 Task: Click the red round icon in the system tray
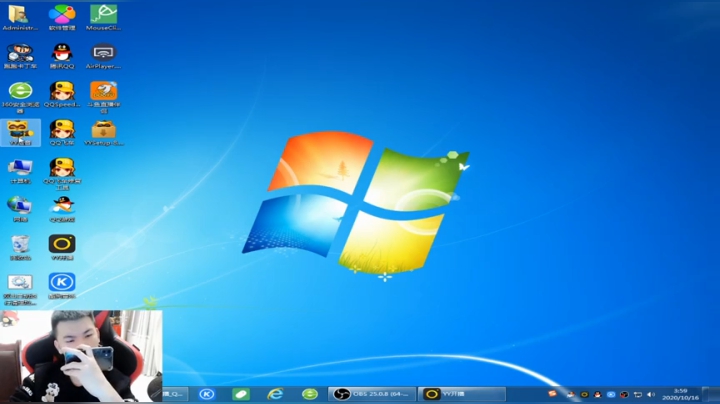pyautogui.click(x=624, y=394)
